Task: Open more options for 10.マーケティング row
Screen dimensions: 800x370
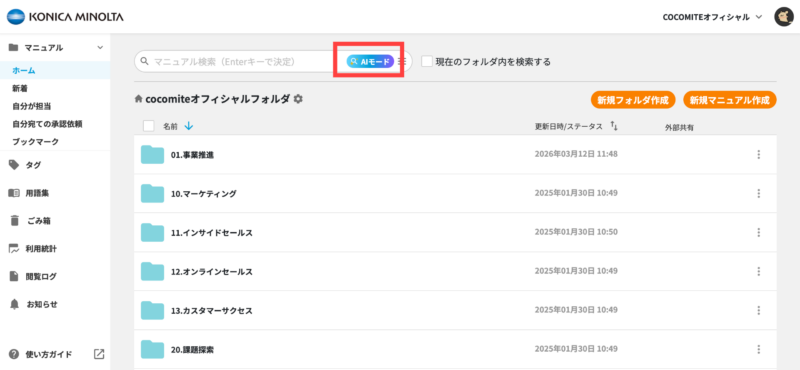Action: point(759,193)
